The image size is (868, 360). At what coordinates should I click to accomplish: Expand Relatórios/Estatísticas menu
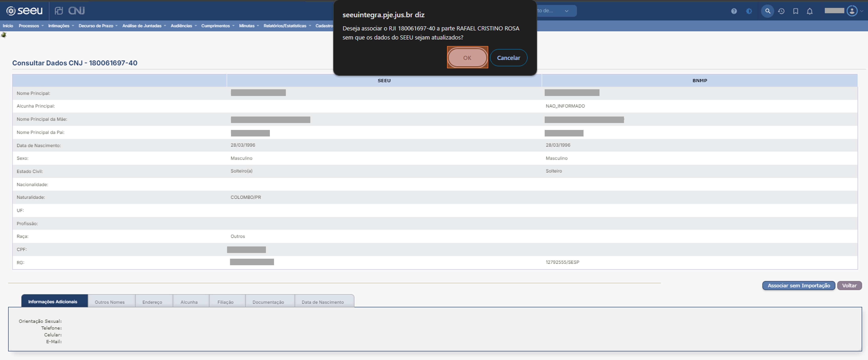click(287, 26)
